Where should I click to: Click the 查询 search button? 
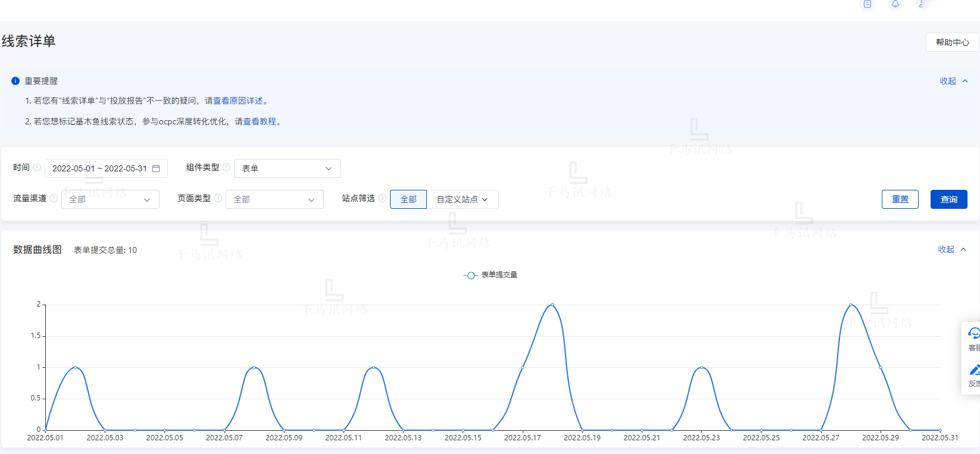[x=948, y=199]
